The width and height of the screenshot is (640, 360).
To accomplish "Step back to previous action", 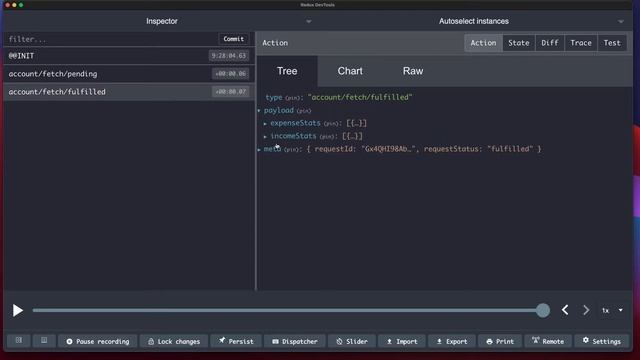I will point(565,310).
